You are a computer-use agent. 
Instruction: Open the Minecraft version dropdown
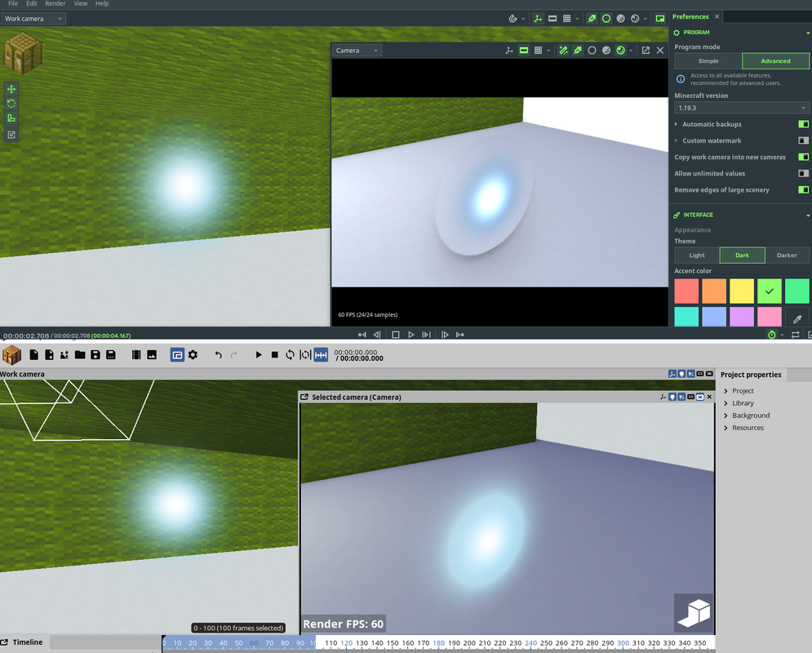(741, 108)
